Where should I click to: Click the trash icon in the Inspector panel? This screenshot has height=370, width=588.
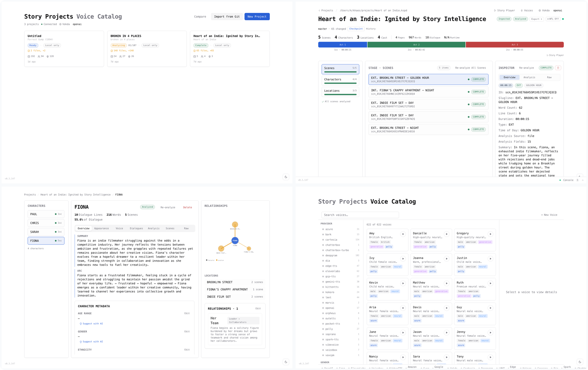coord(558,68)
